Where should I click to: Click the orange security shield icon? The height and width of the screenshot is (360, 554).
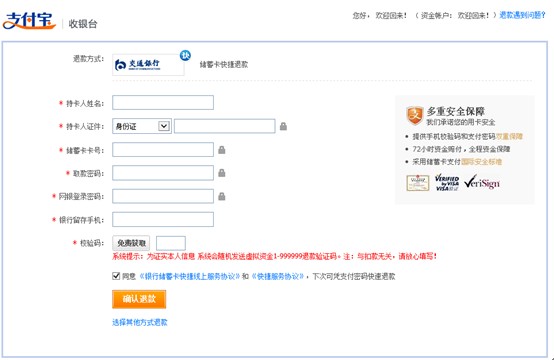[x=415, y=116]
